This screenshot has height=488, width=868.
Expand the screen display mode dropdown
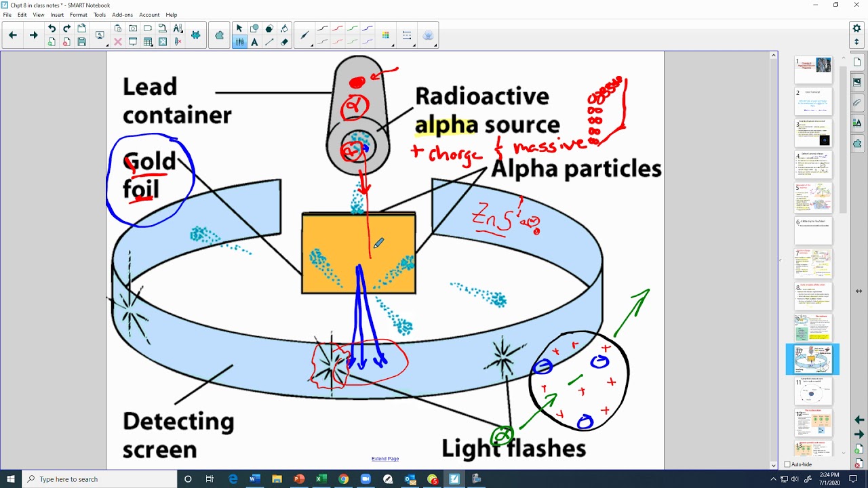[100, 35]
